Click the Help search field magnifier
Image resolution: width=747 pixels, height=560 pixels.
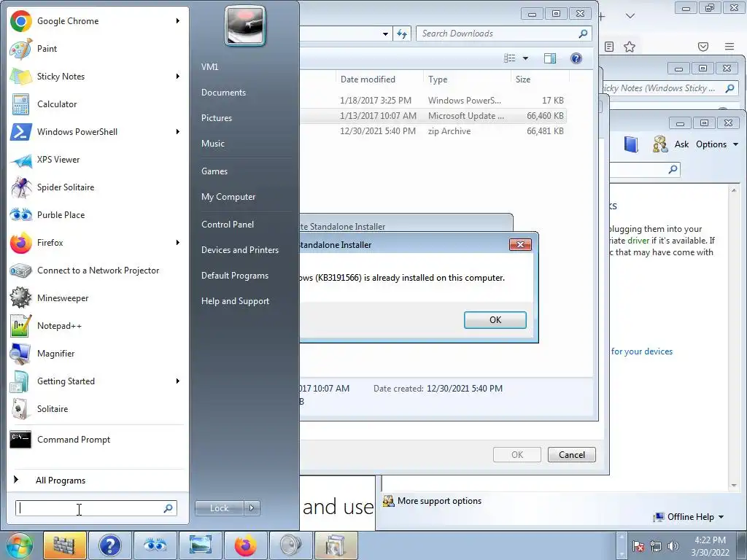point(673,169)
